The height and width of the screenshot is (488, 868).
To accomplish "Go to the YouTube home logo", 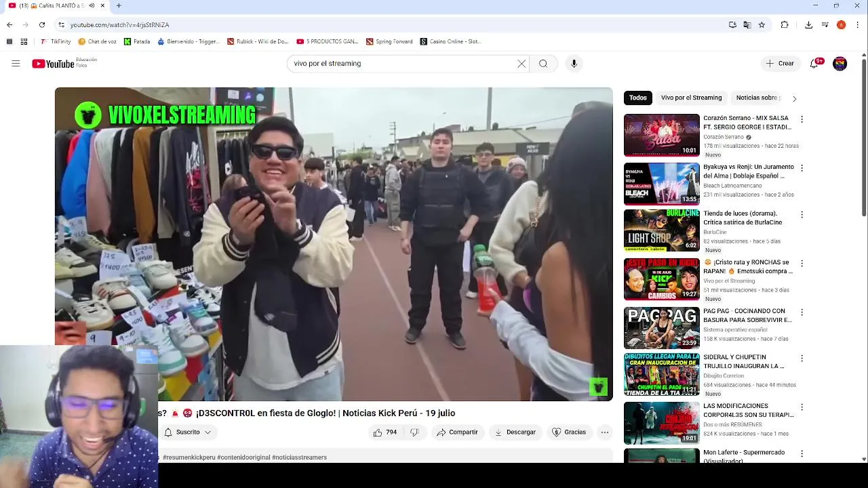I will (x=53, y=64).
